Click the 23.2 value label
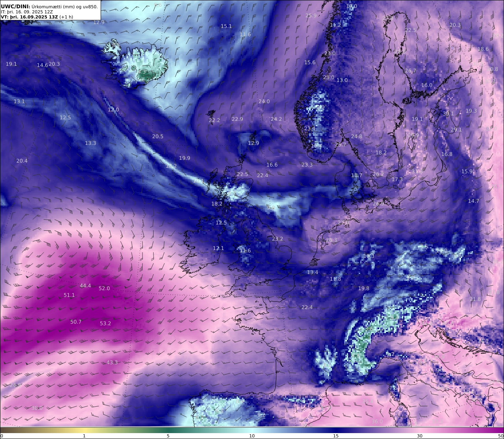 pos(277,239)
